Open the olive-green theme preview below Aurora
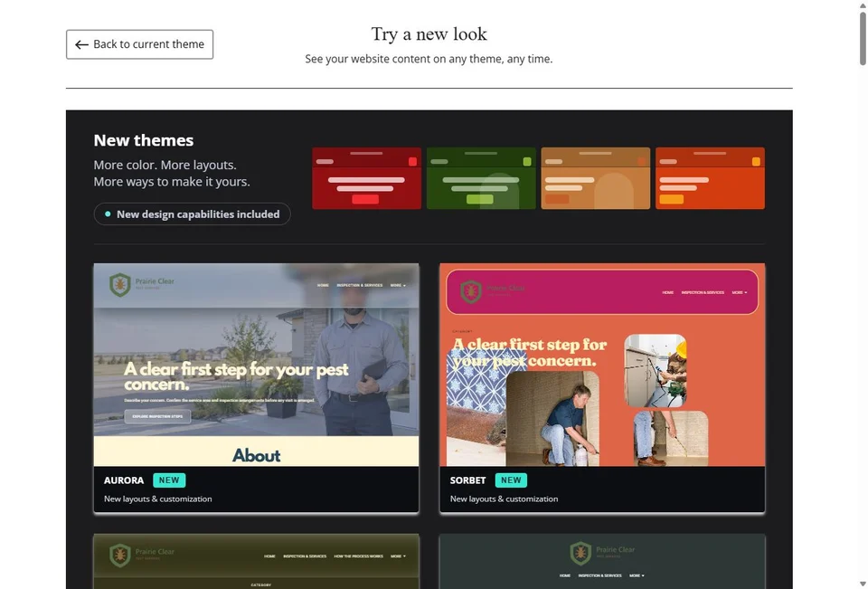This screenshot has width=868, height=589. coord(256,561)
